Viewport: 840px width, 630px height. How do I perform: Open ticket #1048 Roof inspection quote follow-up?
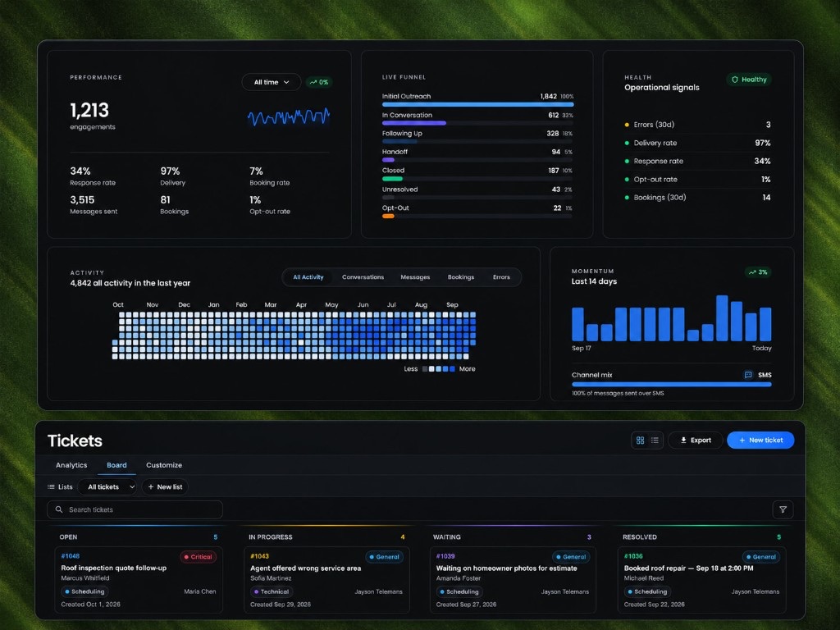point(139,580)
